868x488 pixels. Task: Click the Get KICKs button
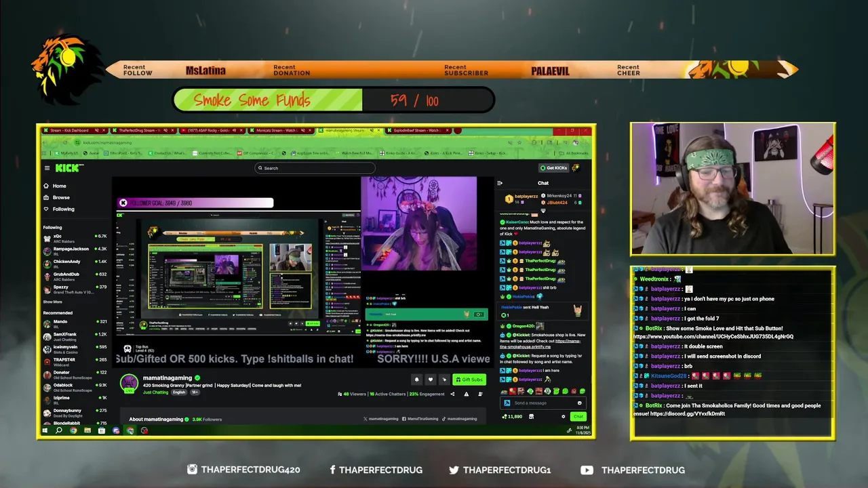pos(553,168)
